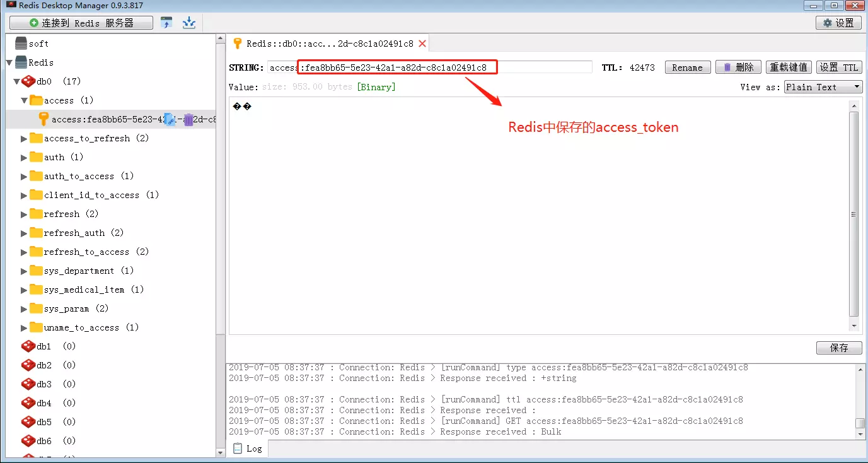Click the tree panel scrollbar up arrow

pyautogui.click(x=221, y=39)
